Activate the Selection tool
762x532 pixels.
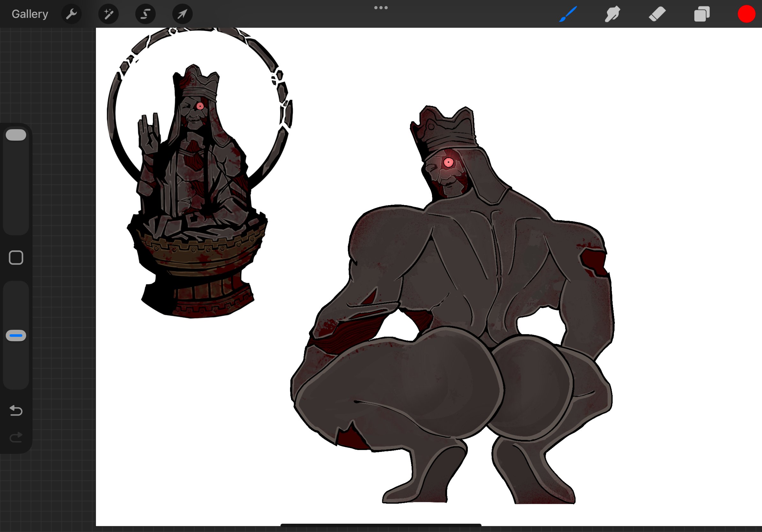click(146, 14)
